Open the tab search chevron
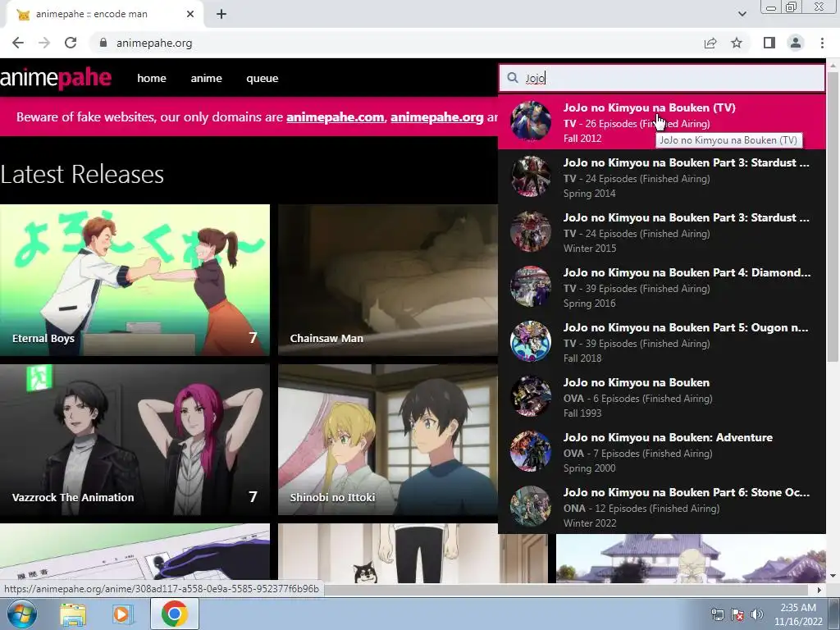The height and width of the screenshot is (630, 840). [742, 14]
